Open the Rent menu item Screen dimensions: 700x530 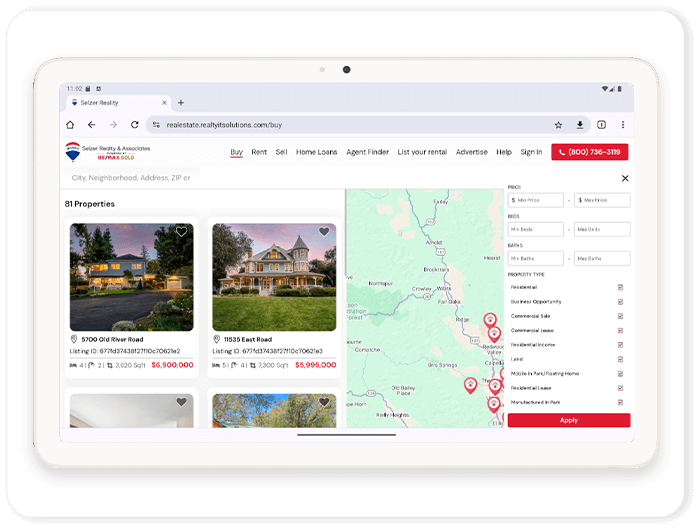(259, 152)
